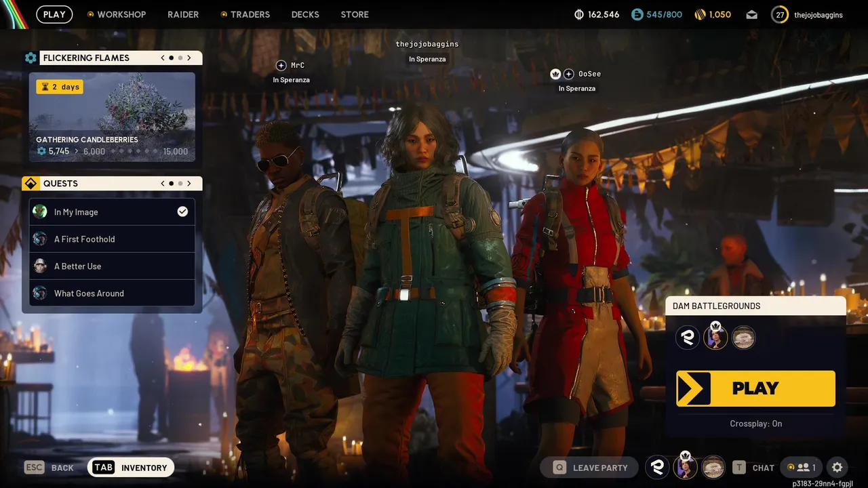Select first page dot in Quests header
The width and height of the screenshot is (868, 488).
click(x=172, y=184)
